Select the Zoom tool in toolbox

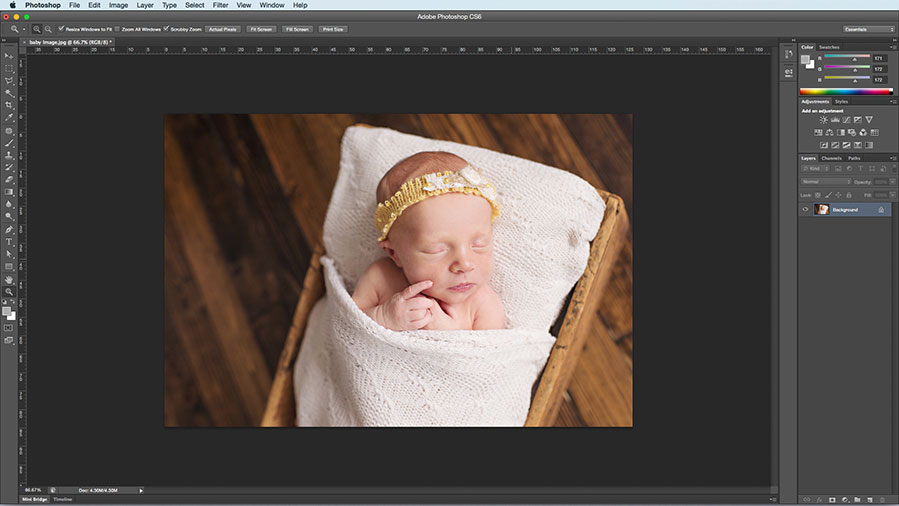click(9, 292)
